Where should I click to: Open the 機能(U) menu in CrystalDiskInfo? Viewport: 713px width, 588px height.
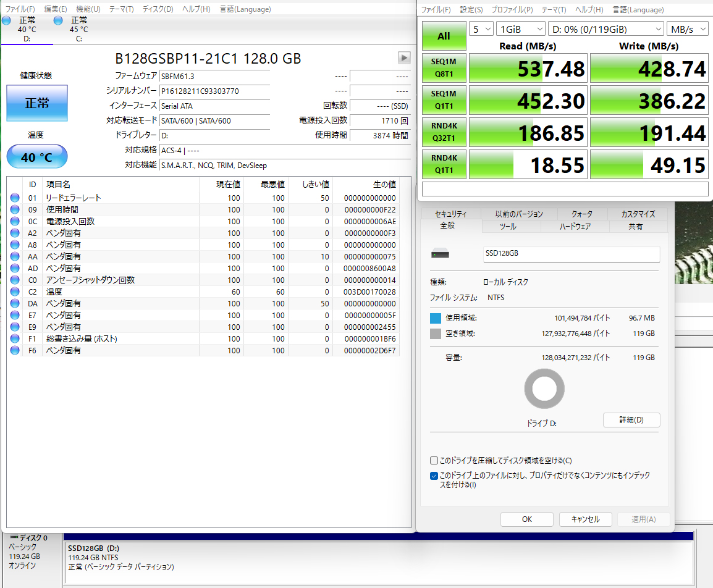[x=88, y=9]
